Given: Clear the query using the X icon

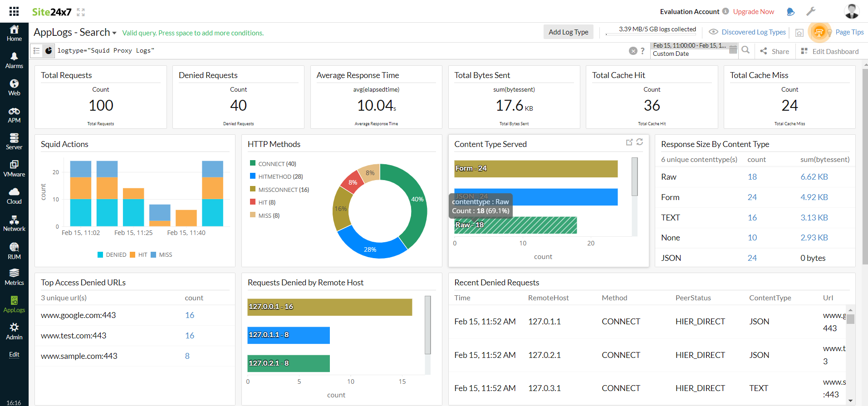Looking at the screenshot, I should [x=633, y=51].
